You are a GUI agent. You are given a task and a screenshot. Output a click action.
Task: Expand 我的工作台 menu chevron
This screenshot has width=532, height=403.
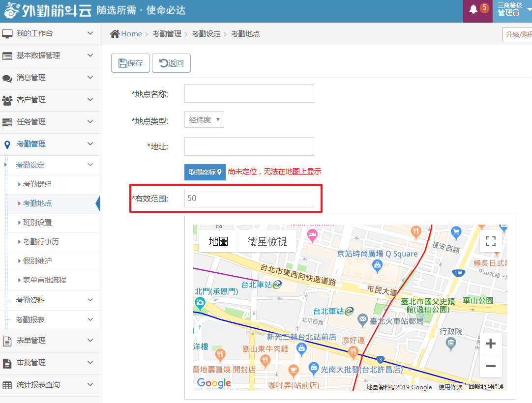click(x=90, y=33)
